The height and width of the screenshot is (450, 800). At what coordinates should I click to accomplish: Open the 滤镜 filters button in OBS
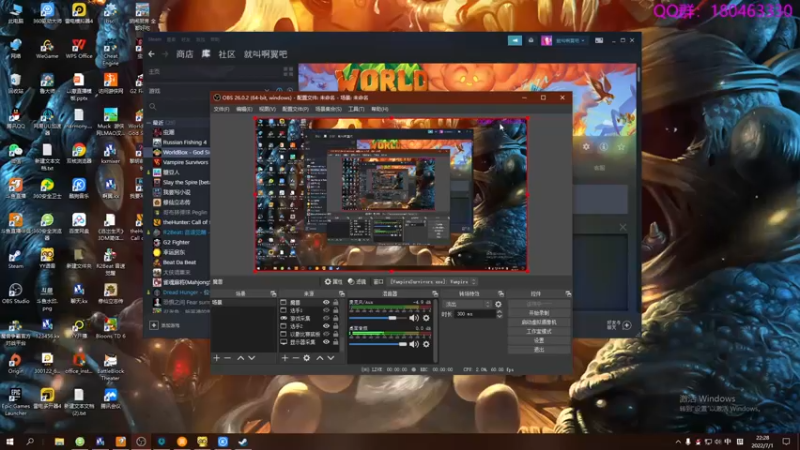coord(357,282)
